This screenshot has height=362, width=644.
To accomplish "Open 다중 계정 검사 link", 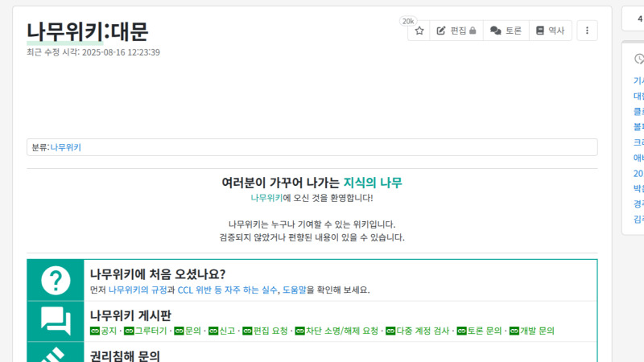I will [x=418, y=331].
